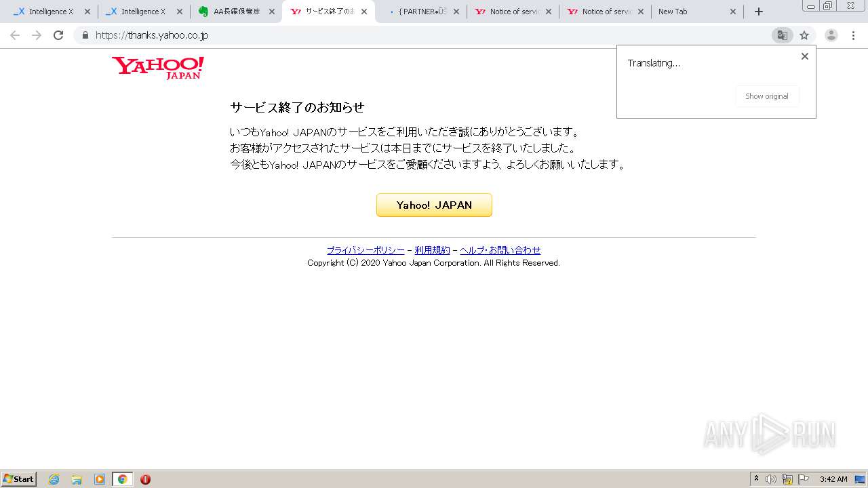Open Action Center flag icon
Image resolution: width=868 pixels, height=488 pixels.
804,479
